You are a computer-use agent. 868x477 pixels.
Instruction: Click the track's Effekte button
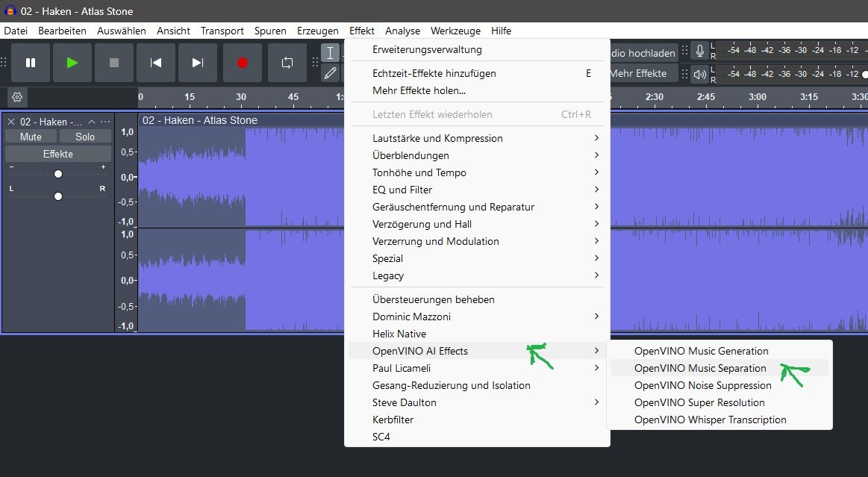point(58,154)
